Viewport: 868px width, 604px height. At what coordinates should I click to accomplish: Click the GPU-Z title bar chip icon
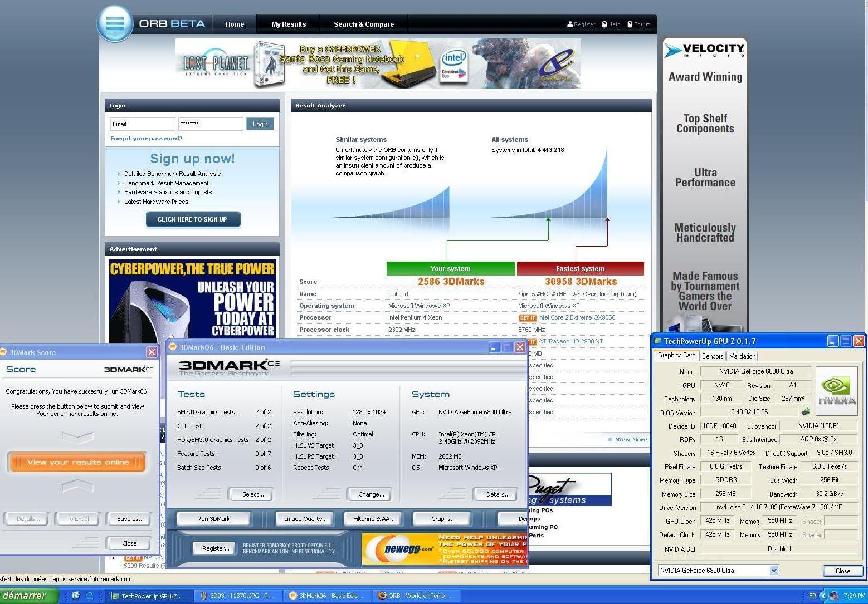[657, 341]
